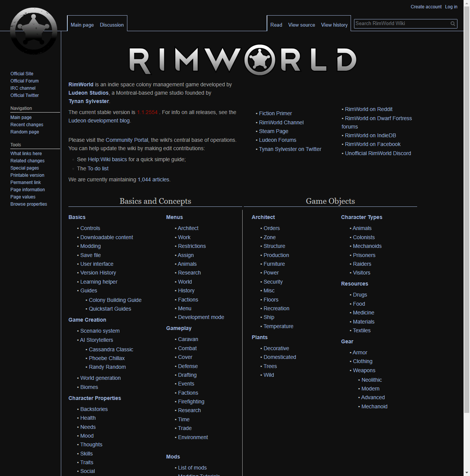
Task: Open the Backstories page
Action: [x=94, y=409]
